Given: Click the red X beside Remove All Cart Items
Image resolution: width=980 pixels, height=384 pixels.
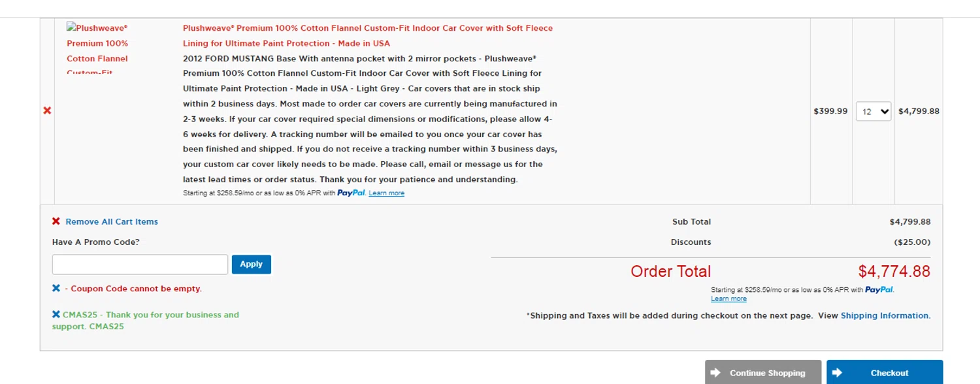Looking at the screenshot, I should 56,222.
